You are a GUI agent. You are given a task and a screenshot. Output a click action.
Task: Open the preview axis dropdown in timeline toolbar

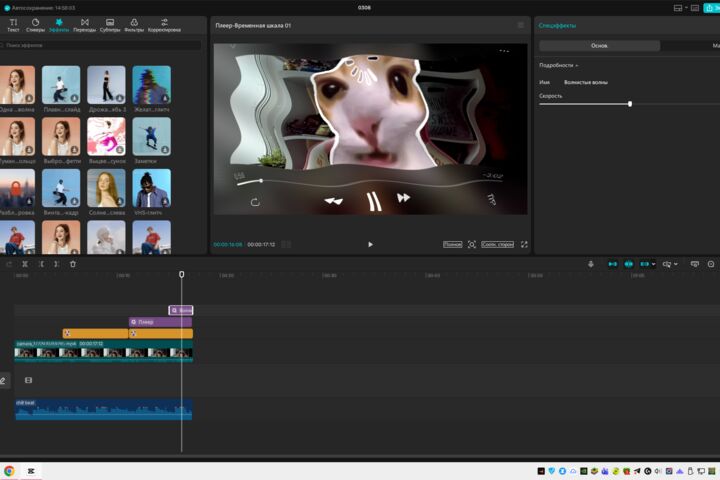pyautogui.click(x=670, y=264)
